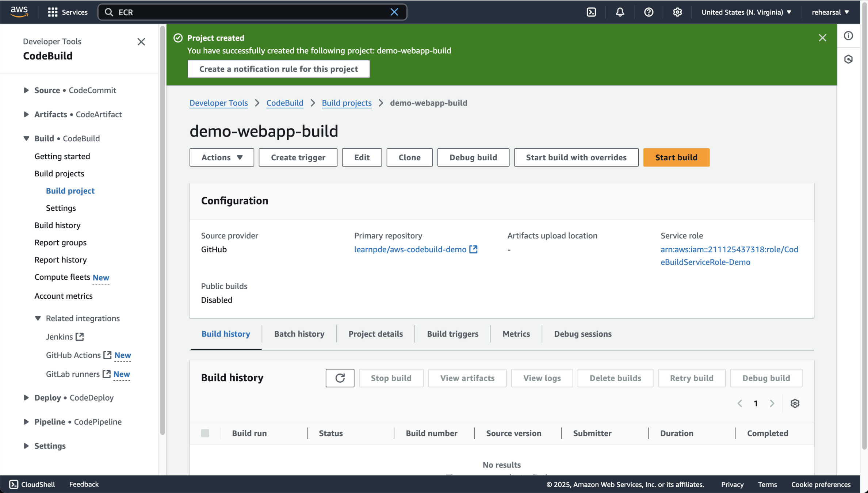Open the learnpde/aws-codebuild-demo repository link
This screenshot has width=868, height=493.
[x=410, y=249]
